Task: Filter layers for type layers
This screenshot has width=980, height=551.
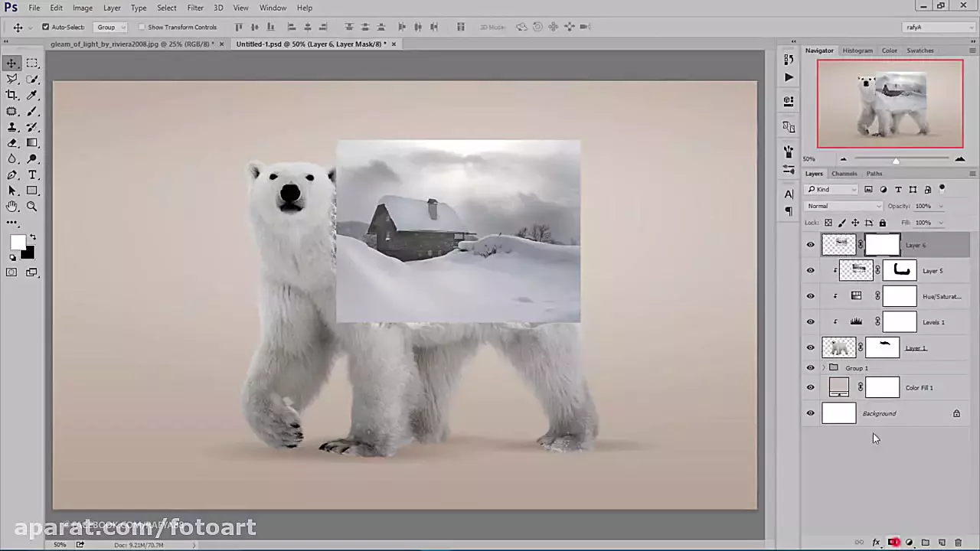Action: [x=898, y=189]
